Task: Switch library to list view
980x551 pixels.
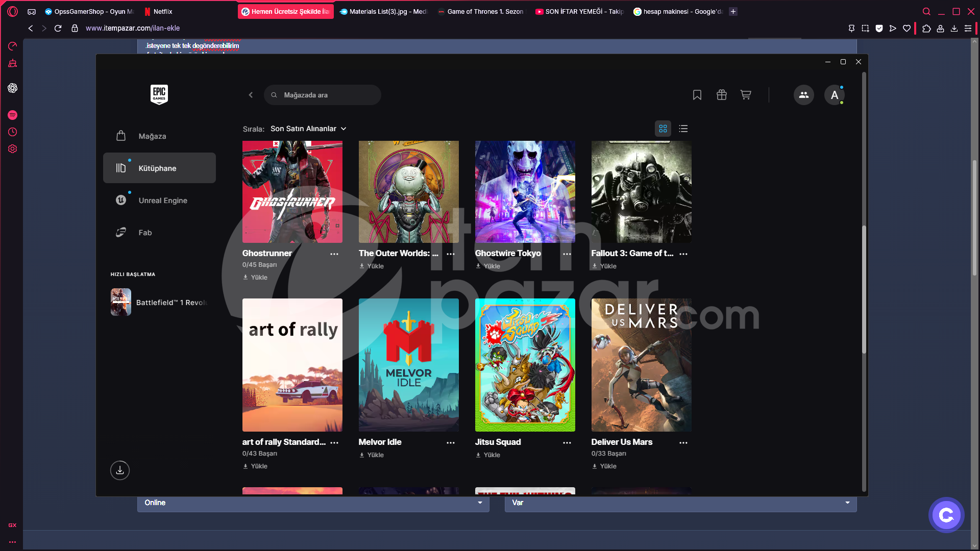Action: tap(683, 129)
